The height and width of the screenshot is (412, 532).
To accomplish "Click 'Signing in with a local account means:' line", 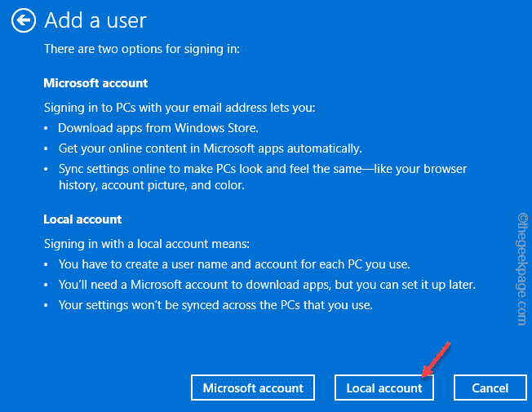I will click(x=147, y=244).
